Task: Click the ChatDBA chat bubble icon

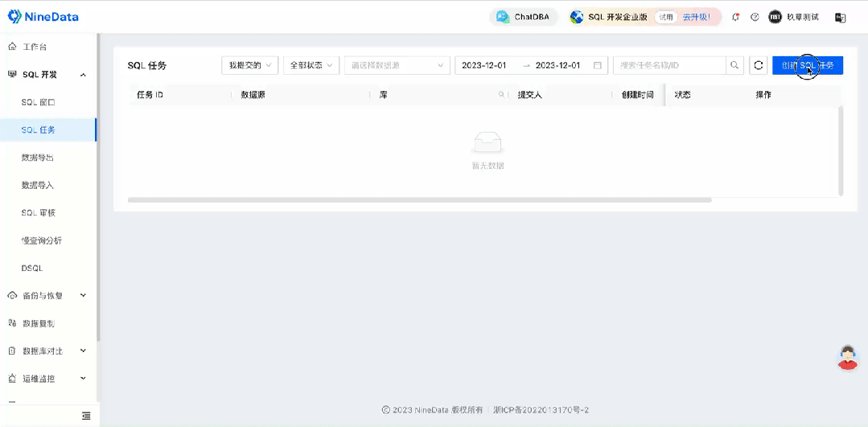Action: [x=503, y=17]
